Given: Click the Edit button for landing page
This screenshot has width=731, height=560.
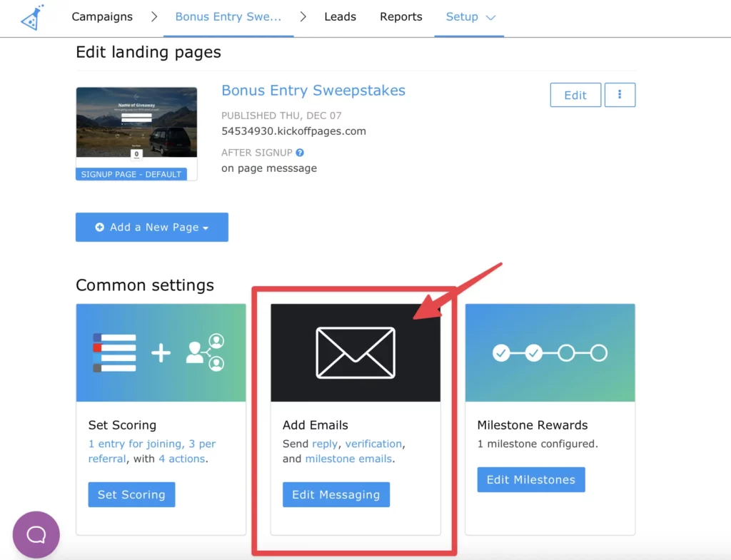Looking at the screenshot, I should click(575, 95).
